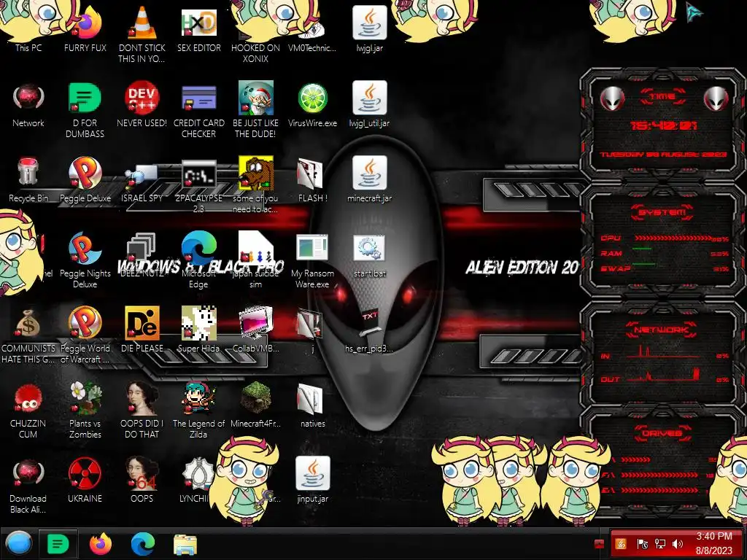Screen dimensions: 747x560
Task: Launch the Microsoft Edge desktop shortcut
Action: (x=198, y=260)
